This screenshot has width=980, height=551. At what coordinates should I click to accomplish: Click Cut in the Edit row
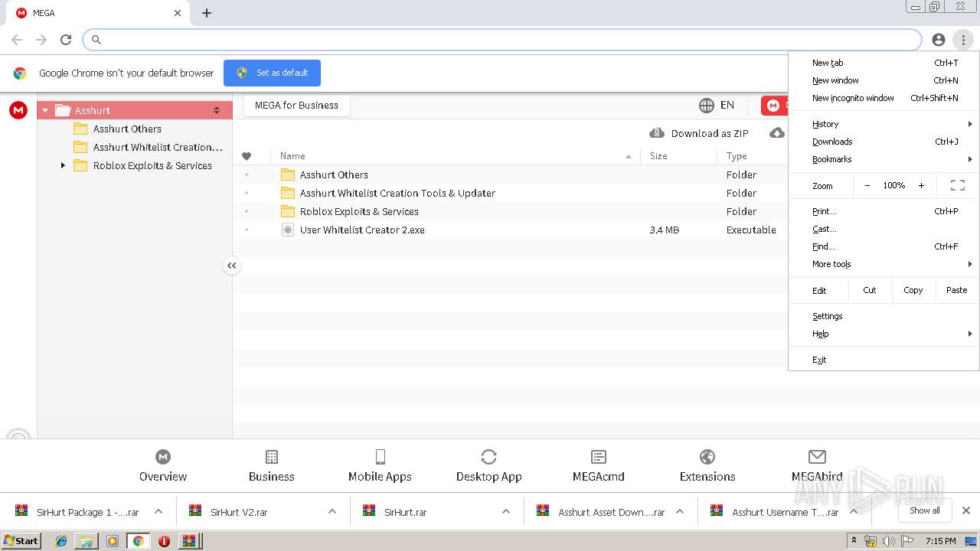click(870, 290)
